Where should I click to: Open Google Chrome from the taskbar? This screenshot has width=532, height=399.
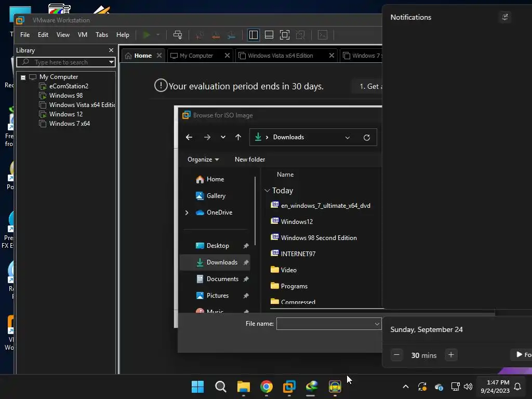(267, 387)
